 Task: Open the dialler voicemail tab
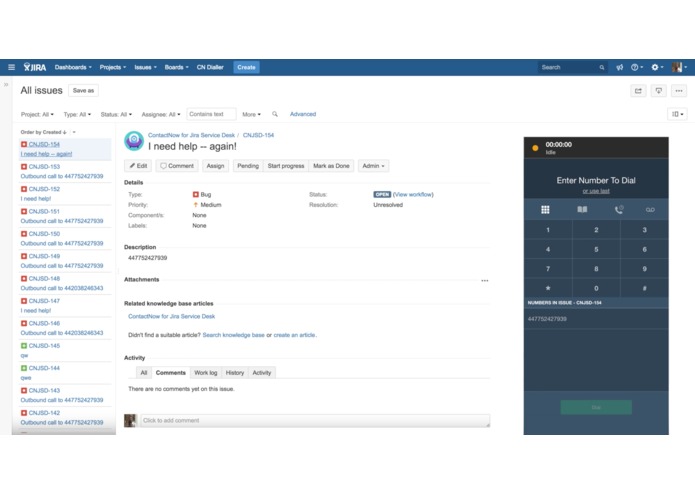click(x=650, y=210)
